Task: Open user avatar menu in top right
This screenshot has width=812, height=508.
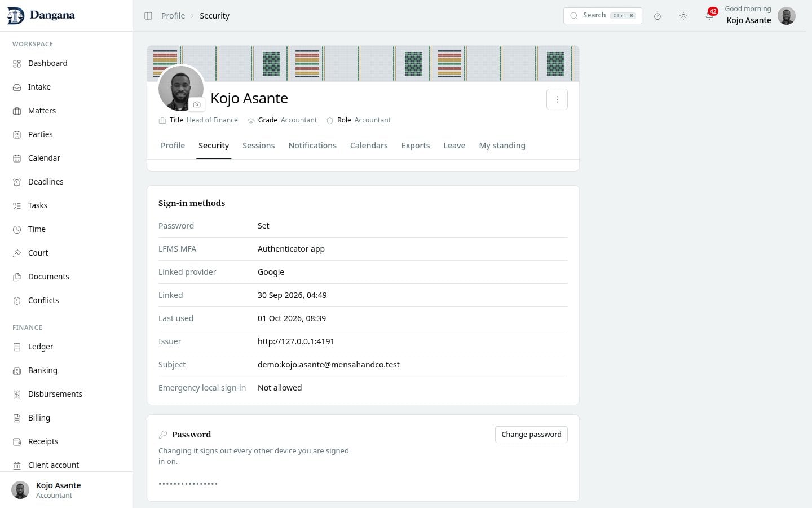Action: click(787, 16)
